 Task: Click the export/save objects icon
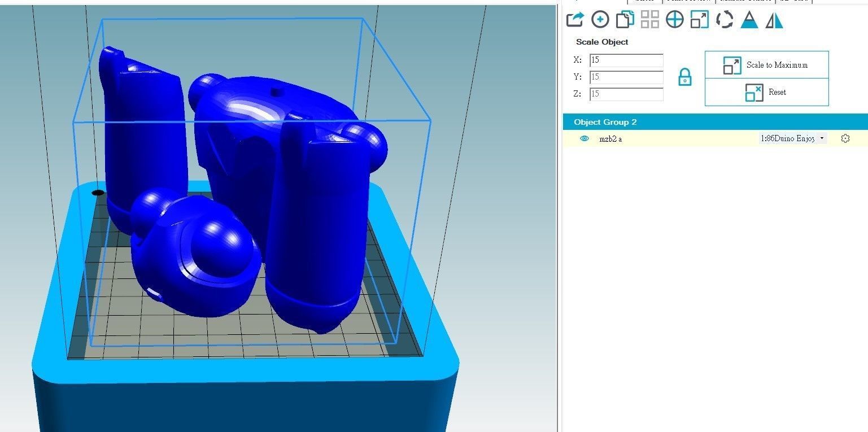575,20
